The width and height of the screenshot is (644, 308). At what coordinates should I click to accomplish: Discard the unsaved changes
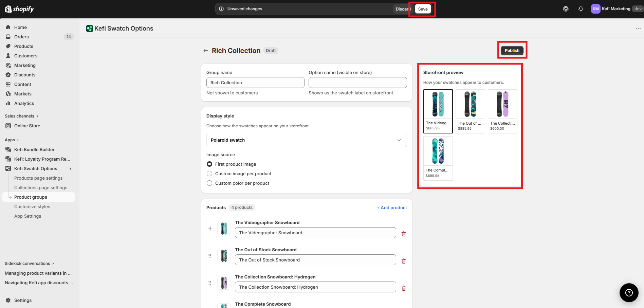coord(403,9)
